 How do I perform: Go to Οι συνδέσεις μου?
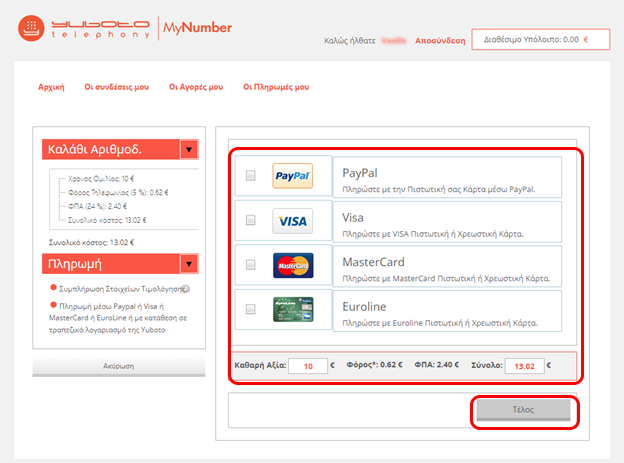tap(117, 87)
